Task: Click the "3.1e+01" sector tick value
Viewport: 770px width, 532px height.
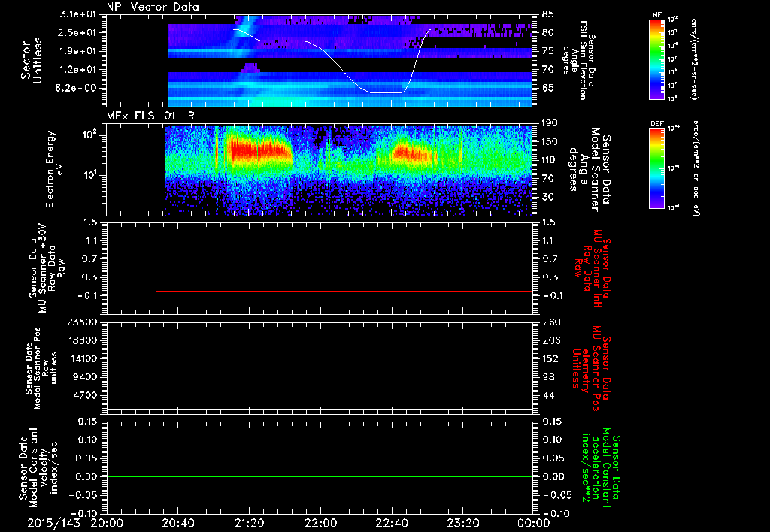Action: click(78, 14)
